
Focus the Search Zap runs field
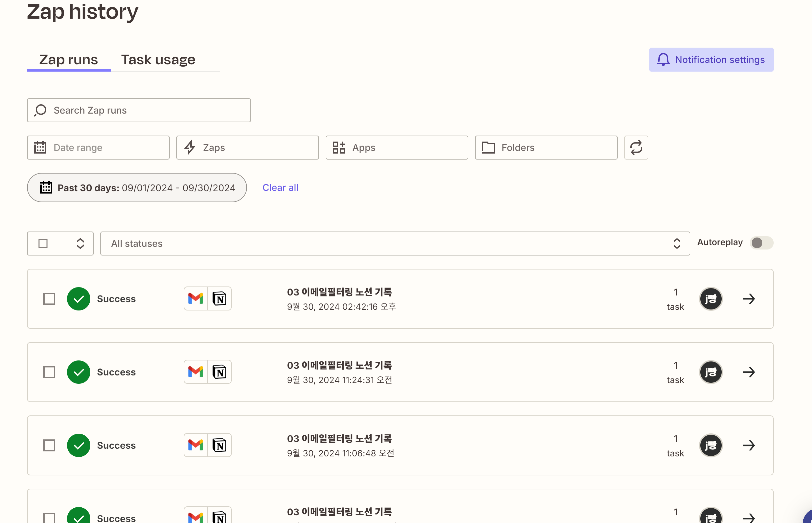139,110
